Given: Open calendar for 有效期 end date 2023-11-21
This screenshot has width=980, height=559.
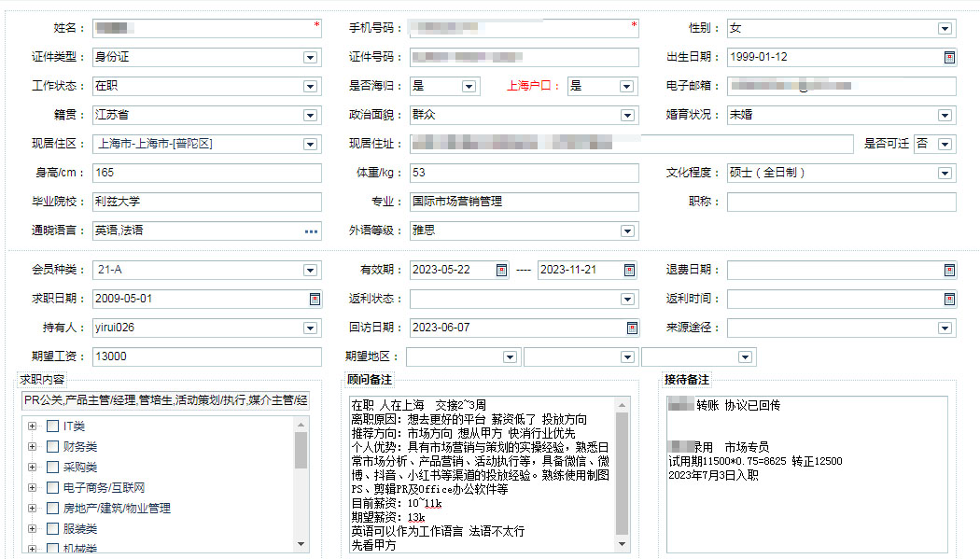Looking at the screenshot, I should 629,271.
